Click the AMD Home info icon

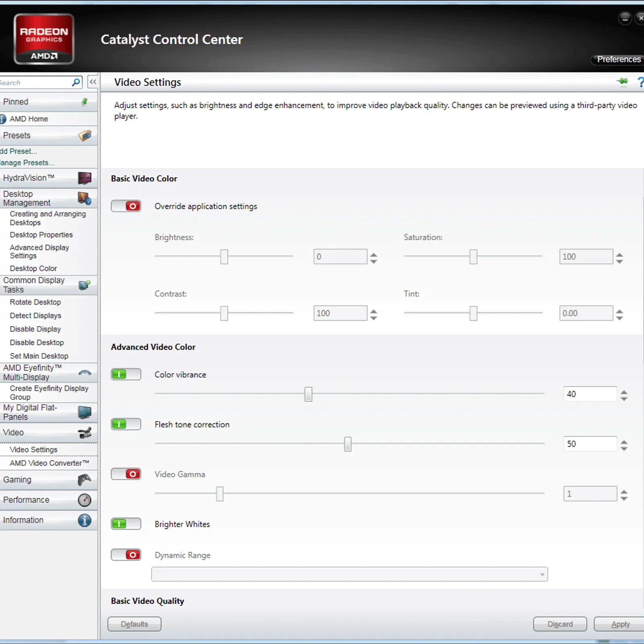[x=3, y=119]
